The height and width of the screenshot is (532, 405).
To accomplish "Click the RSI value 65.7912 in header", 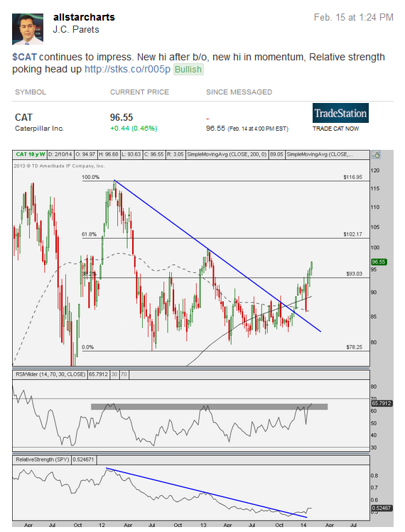I will tap(99, 374).
